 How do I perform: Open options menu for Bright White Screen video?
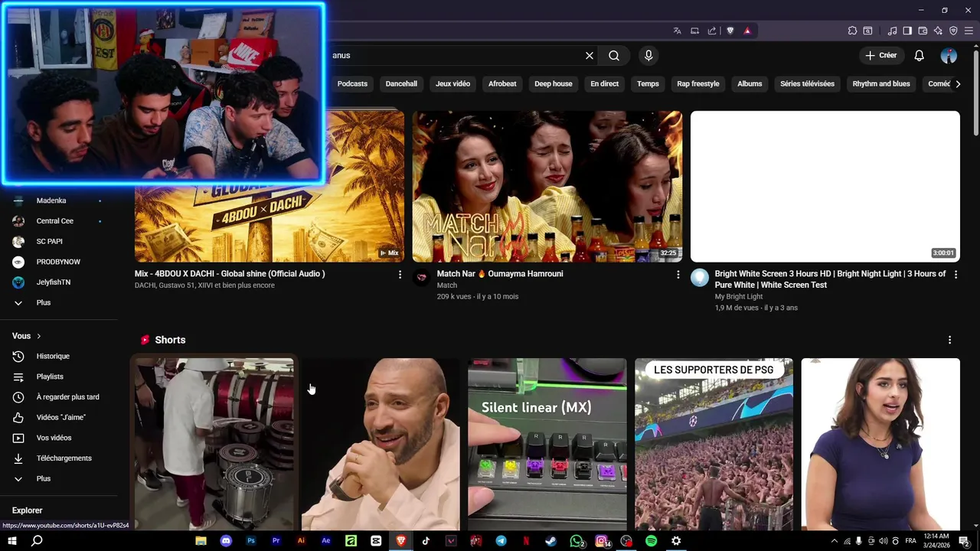pyautogui.click(x=955, y=274)
